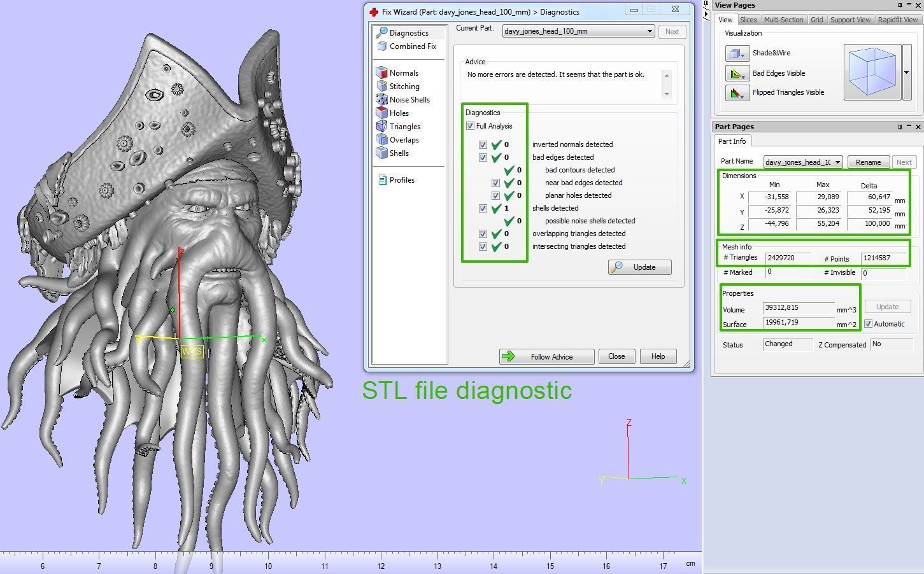924x574 pixels.
Task: Click the # Points value field
Action: 883,258
